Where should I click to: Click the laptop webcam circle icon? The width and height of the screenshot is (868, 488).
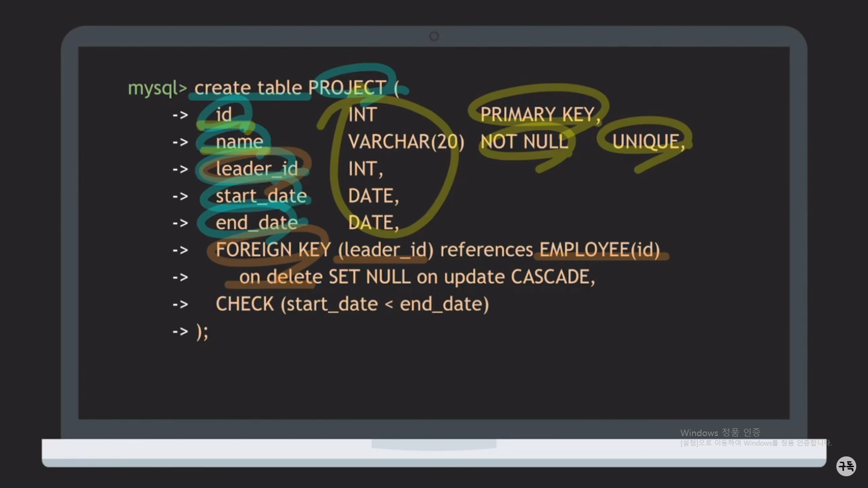(434, 36)
